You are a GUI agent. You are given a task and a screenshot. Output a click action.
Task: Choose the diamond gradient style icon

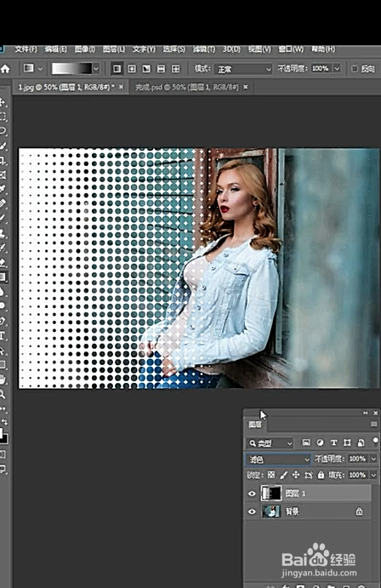click(175, 69)
